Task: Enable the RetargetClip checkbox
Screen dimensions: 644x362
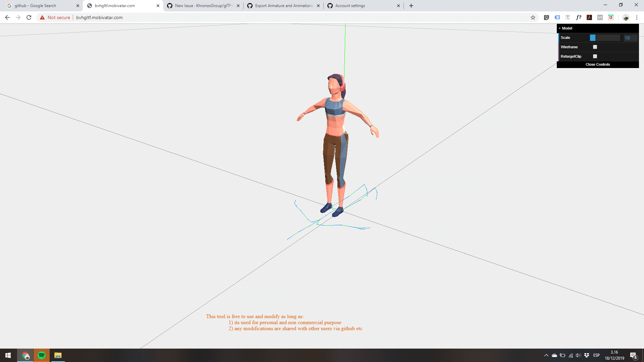Action: pyautogui.click(x=595, y=56)
